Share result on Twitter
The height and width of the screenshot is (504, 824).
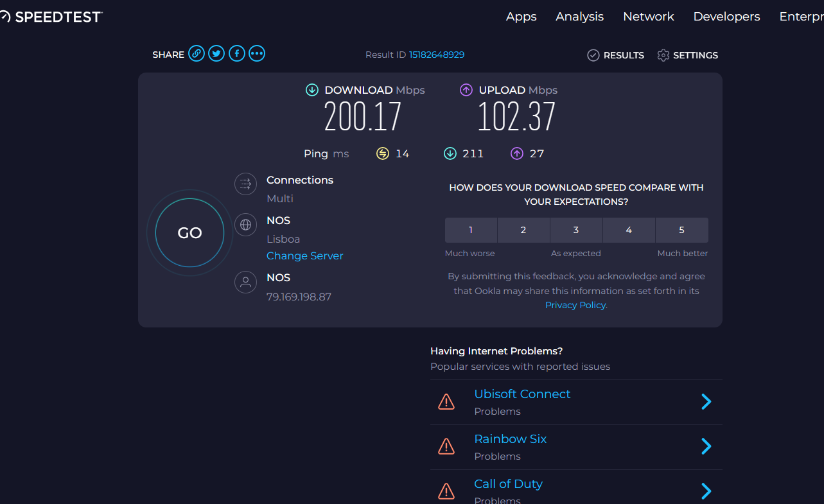pos(216,54)
